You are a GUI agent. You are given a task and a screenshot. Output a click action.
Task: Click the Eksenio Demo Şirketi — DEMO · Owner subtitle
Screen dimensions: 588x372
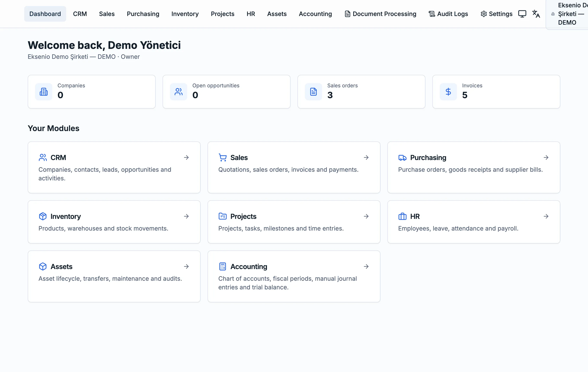[x=84, y=57]
